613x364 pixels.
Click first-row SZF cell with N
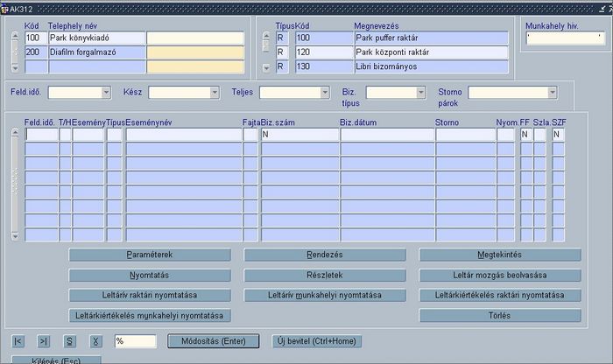click(x=559, y=135)
